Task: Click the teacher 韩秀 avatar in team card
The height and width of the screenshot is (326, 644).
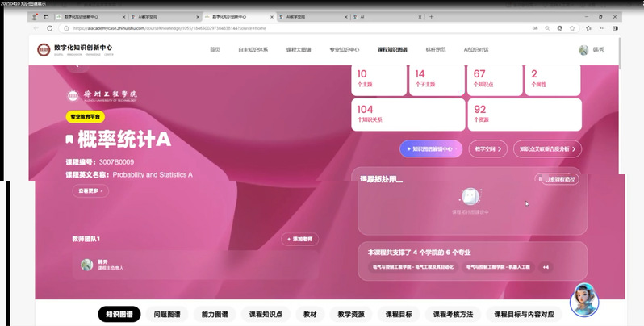Action: (x=86, y=265)
